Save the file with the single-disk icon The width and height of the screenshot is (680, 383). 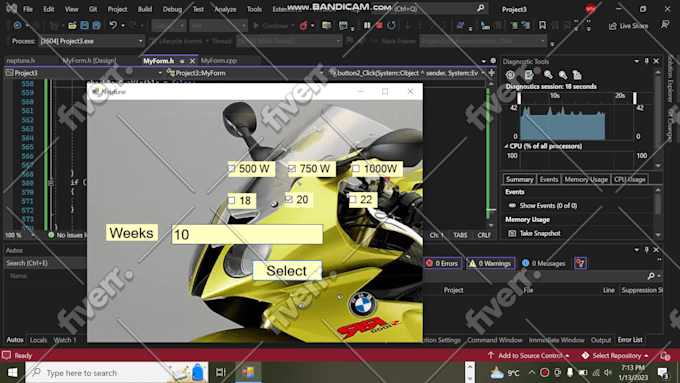pos(85,26)
